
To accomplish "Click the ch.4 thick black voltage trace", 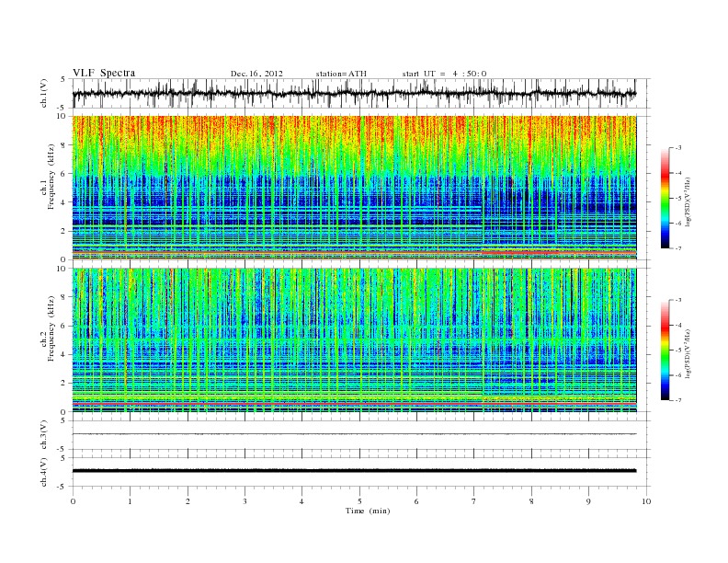I will tap(355, 471).
